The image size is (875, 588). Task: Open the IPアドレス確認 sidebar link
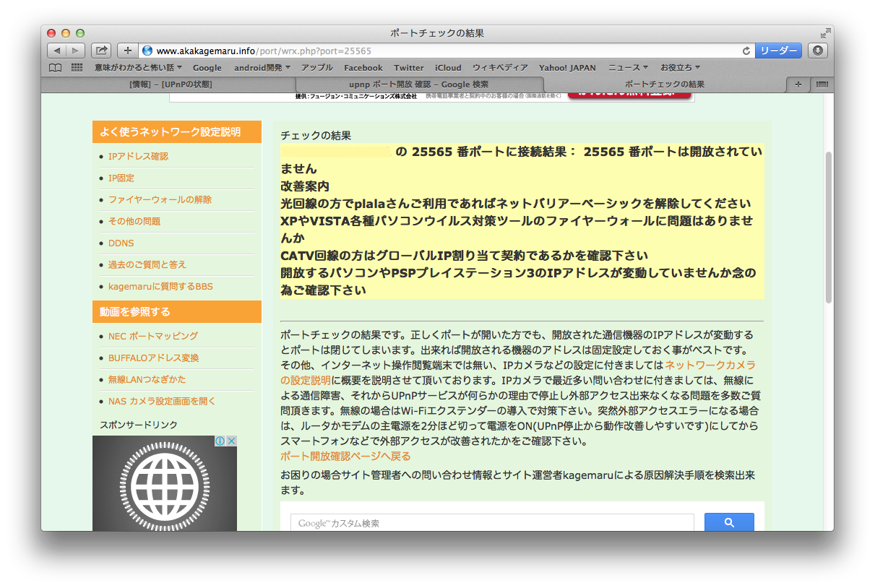(138, 156)
